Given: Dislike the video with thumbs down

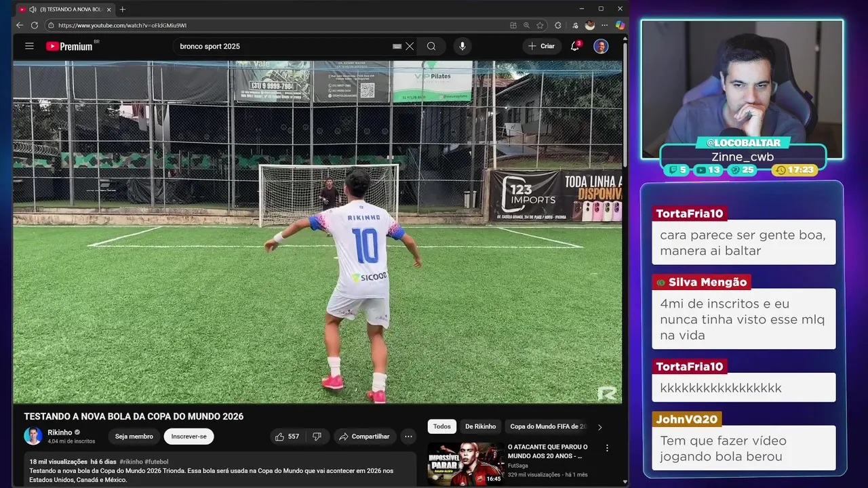Looking at the screenshot, I should tap(317, 436).
